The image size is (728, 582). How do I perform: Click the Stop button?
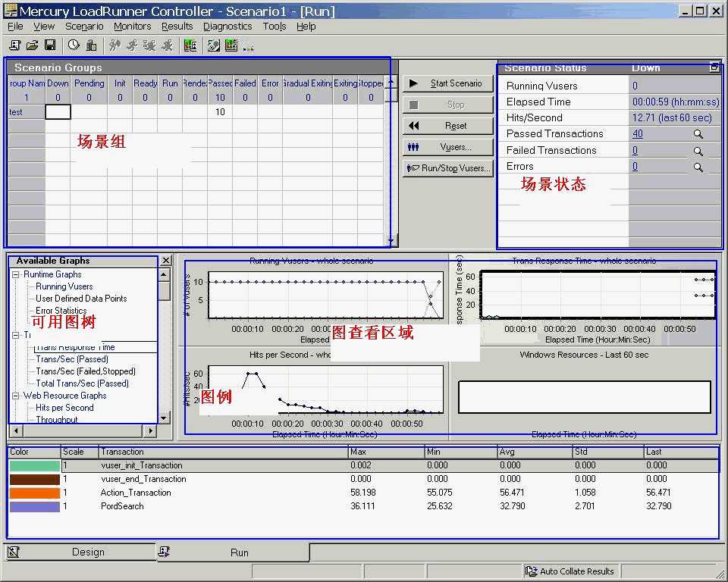click(447, 105)
